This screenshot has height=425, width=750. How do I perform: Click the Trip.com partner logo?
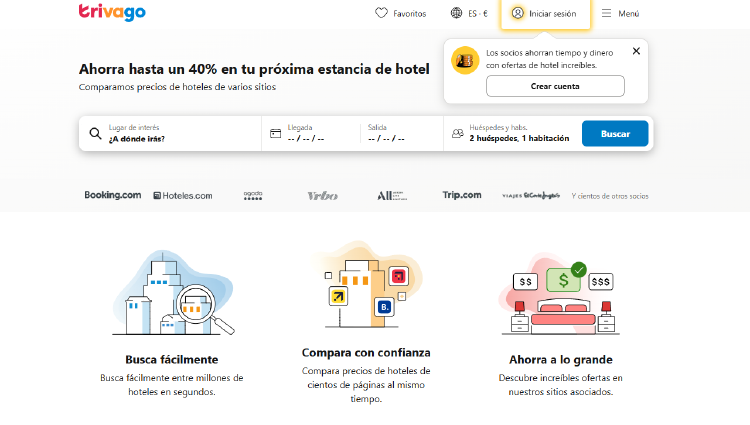coord(462,196)
